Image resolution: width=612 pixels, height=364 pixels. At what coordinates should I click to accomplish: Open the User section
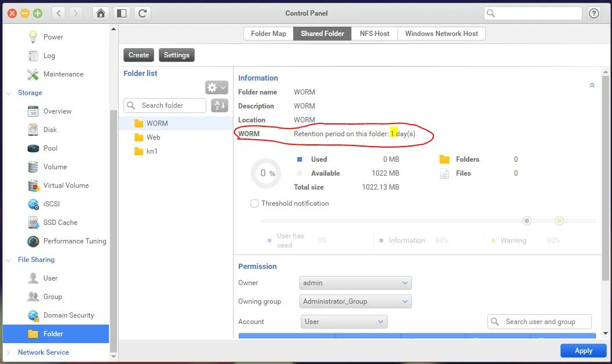click(50, 278)
